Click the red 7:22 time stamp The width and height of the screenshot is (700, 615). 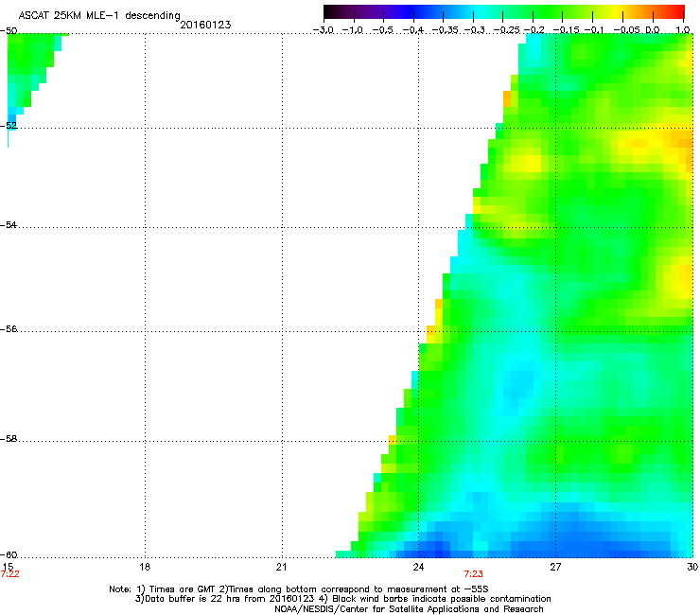coord(9,574)
